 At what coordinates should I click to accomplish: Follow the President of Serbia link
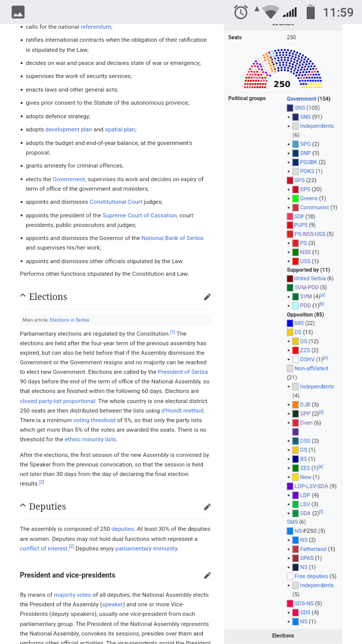coord(183,372)
